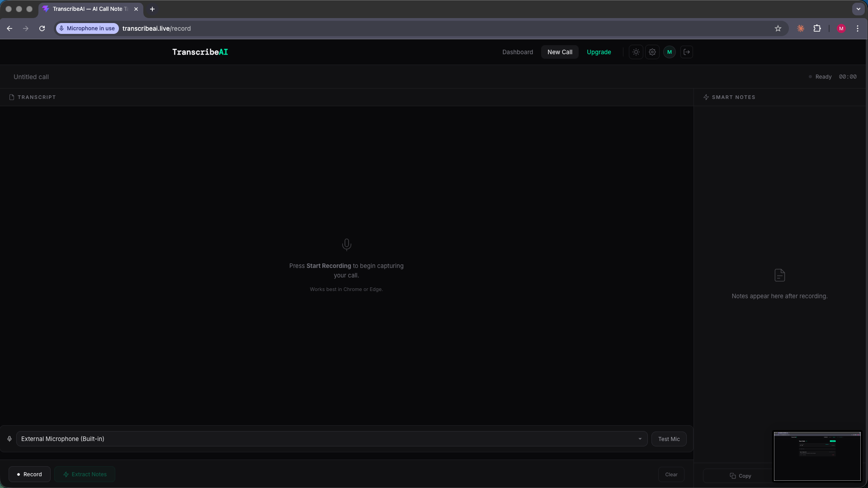The image size is (868, 488).
Task: Start recording with the Record button
Action: 29,474
